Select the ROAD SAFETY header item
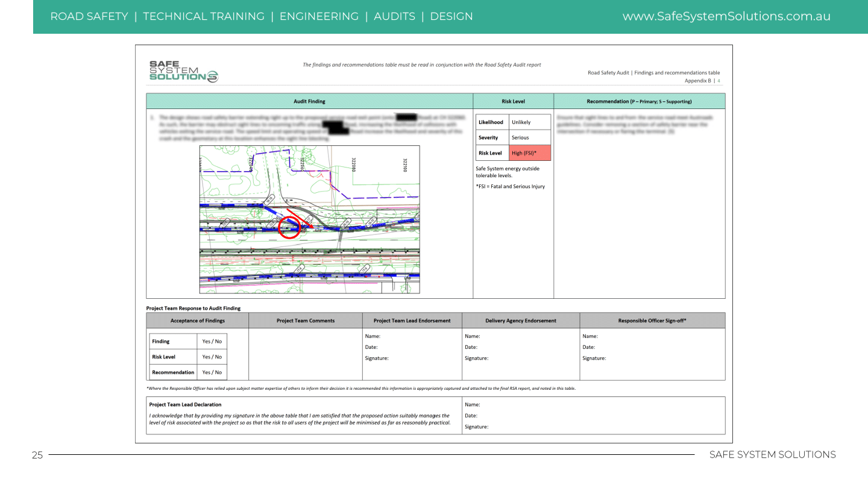Viewport: 868px width, 488px height. pos(89,17)
